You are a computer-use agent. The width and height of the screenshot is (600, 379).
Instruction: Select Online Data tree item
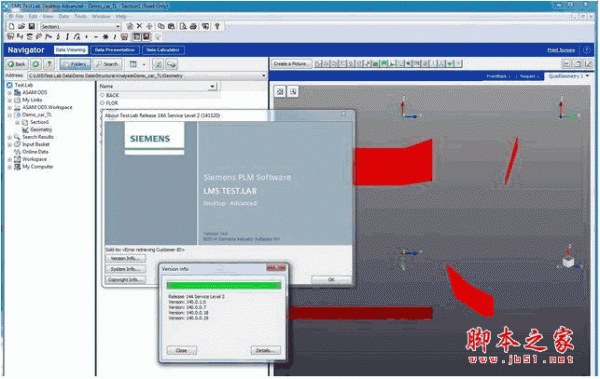click(x=35, y=152)
